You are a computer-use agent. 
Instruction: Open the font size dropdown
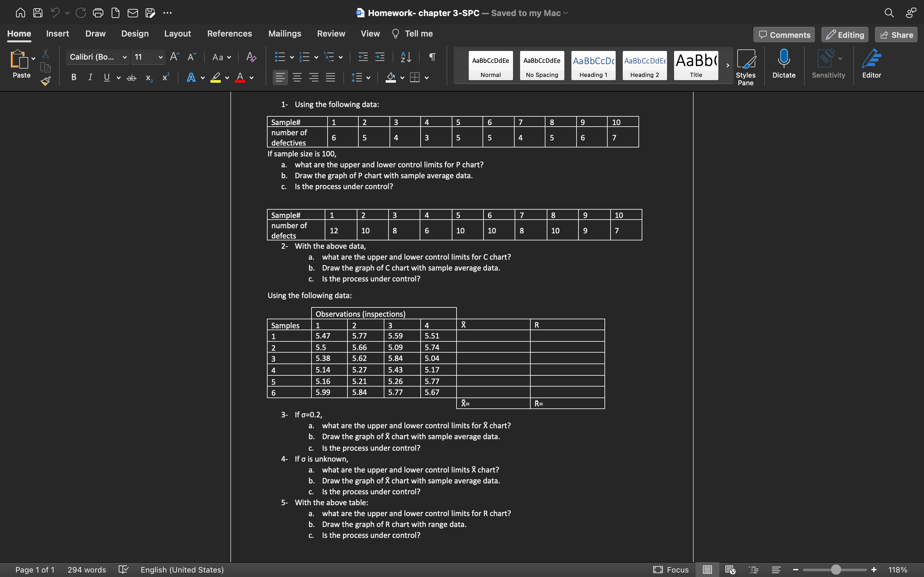[160, 57]
